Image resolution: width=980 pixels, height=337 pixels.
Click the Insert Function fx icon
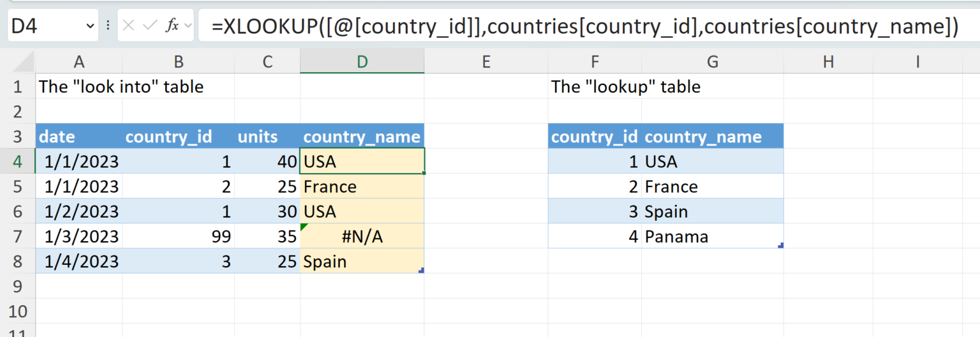[x=172, y=26]
